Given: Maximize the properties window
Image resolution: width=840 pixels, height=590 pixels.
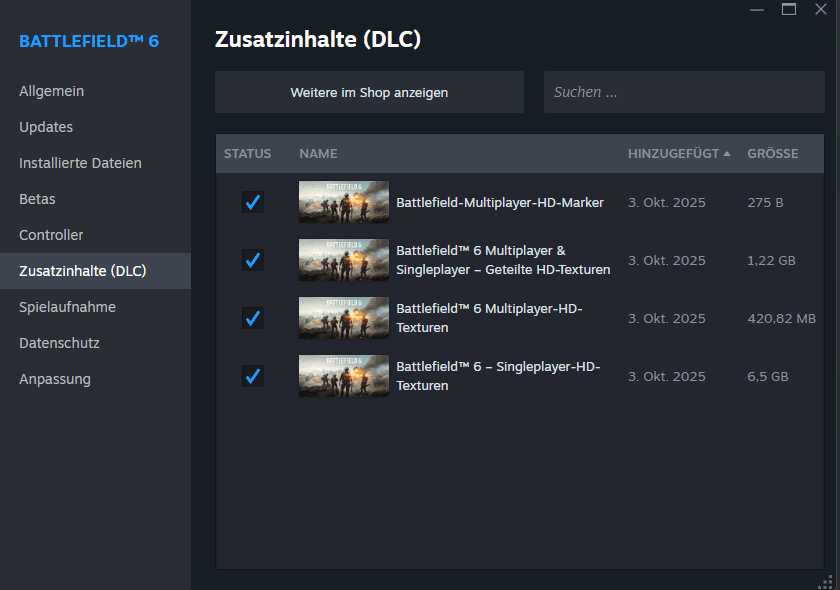Looking at the screenshot, I should coord(789,9).
